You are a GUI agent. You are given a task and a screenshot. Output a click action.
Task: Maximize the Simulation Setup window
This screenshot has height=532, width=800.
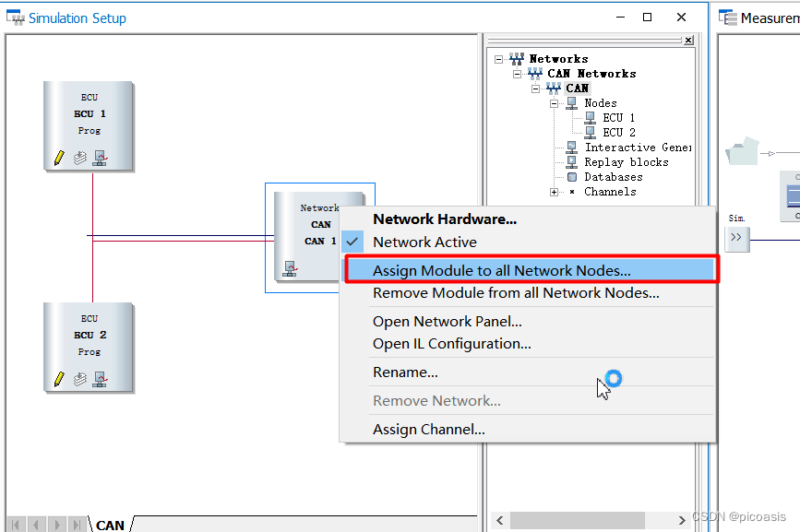coord(648,18)
